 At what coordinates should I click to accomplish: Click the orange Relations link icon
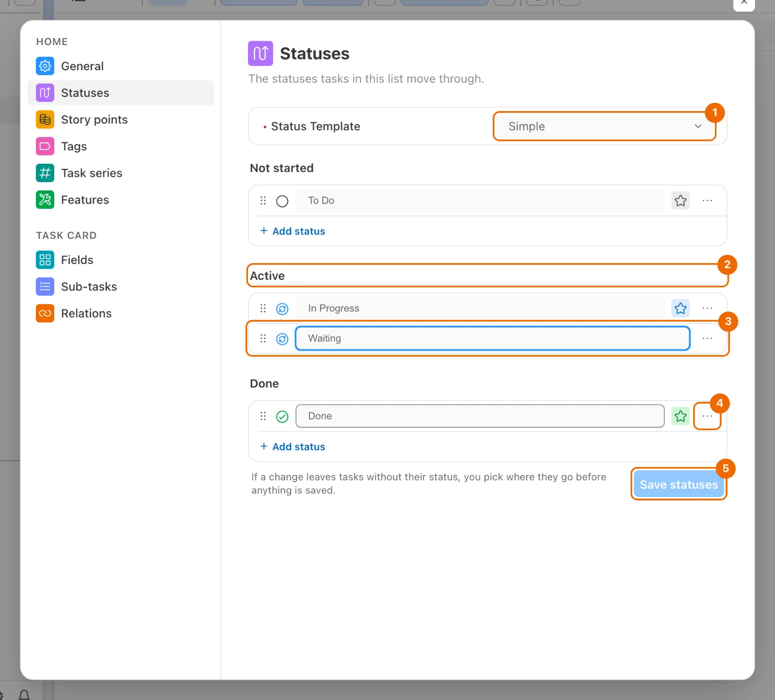click(45, 313)
